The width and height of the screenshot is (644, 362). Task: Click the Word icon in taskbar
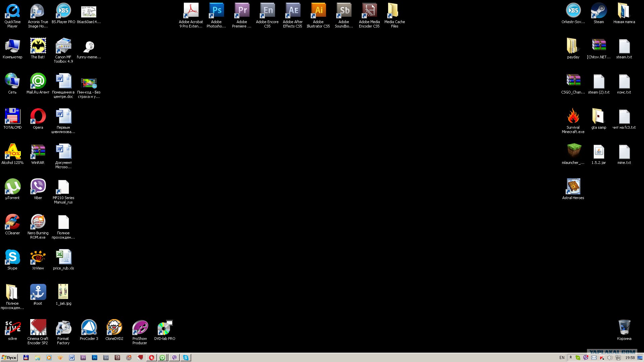(72, 358)
